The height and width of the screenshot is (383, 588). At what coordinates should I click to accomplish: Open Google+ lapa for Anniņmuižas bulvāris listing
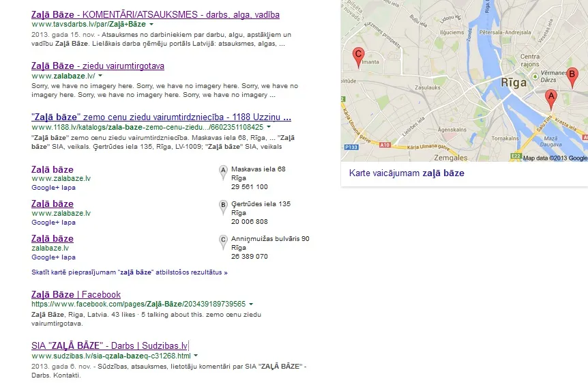(53, 257)
